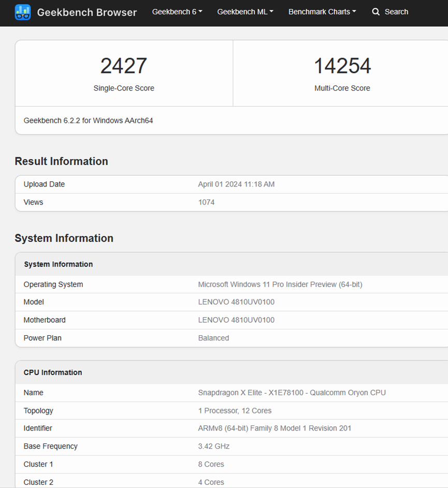Select Geekbench 6.2.2 for Windows AArch64 text
Screen dimensions: 448x488
[89, 120]
